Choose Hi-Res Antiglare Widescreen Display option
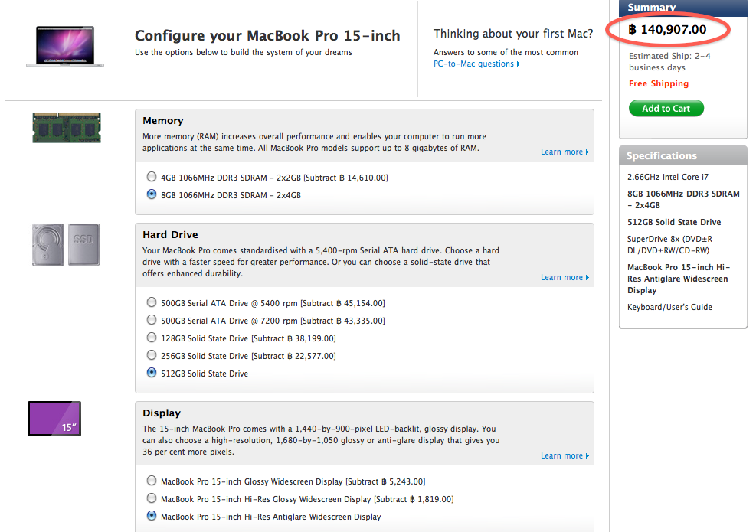The image size is (756, 532). coord(152,517)
